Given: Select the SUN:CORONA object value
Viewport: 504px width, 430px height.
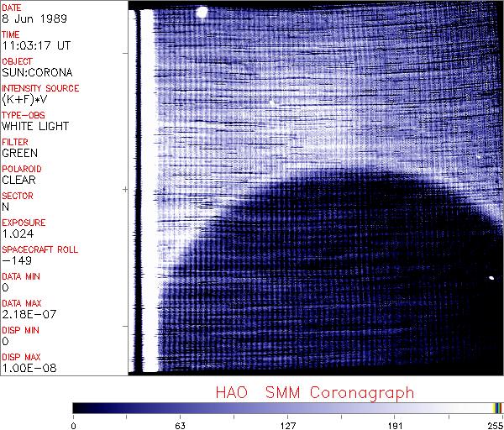Looking at the screenshot, I should [x=30, y=72].
